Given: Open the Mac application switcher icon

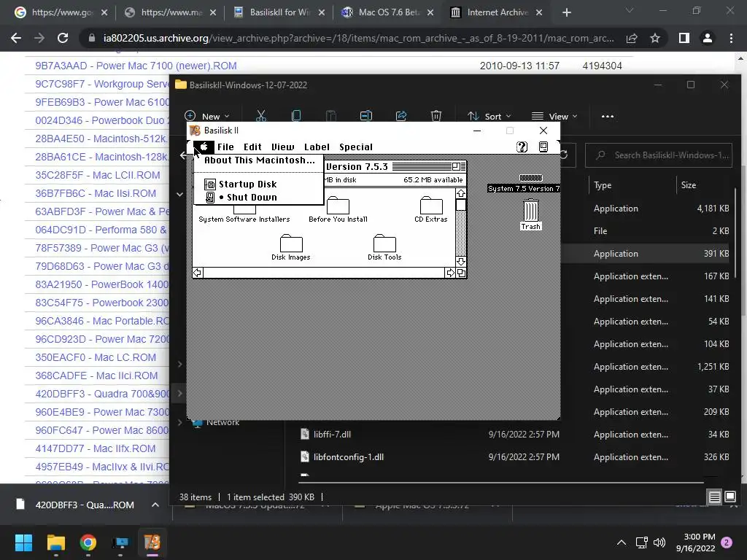Looking at the screenshot, I should pyautogui.click(x=543, y=147).
